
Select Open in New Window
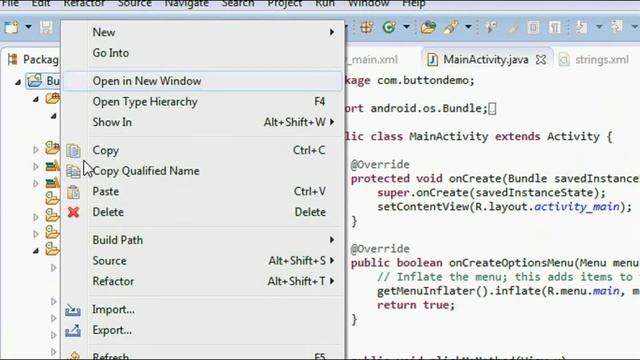[202, 81]
